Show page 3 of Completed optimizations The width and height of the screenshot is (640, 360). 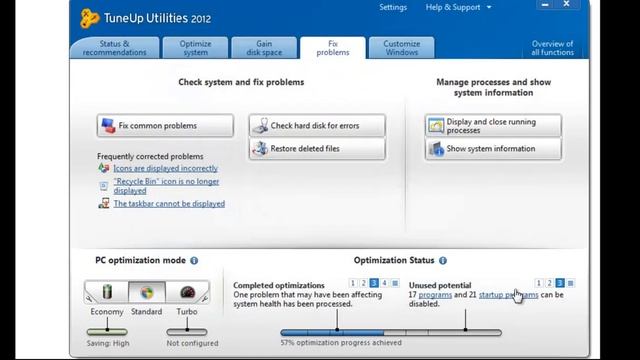point(374,283)
